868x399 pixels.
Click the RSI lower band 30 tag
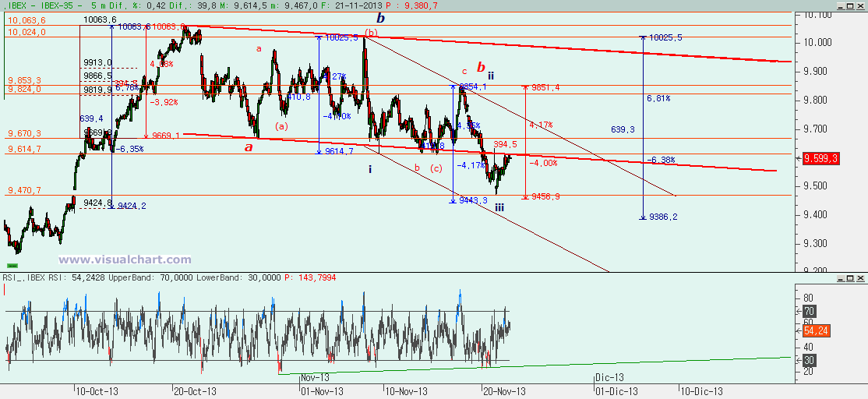pos(809,360)
